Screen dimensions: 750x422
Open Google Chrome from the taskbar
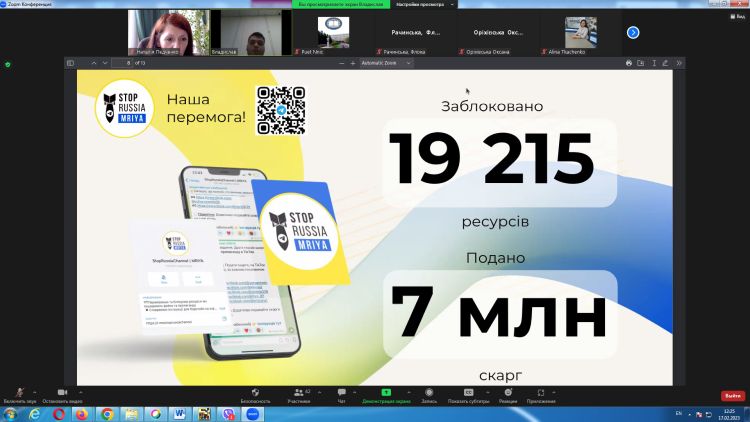pyautogui.click(x=107, y=413)
